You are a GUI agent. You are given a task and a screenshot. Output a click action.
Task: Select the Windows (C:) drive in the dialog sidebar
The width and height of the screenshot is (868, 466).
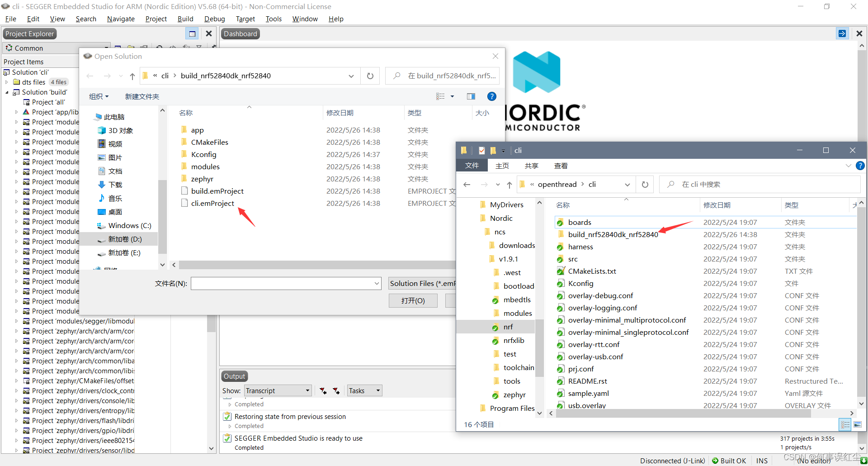(x=124, y=225)
